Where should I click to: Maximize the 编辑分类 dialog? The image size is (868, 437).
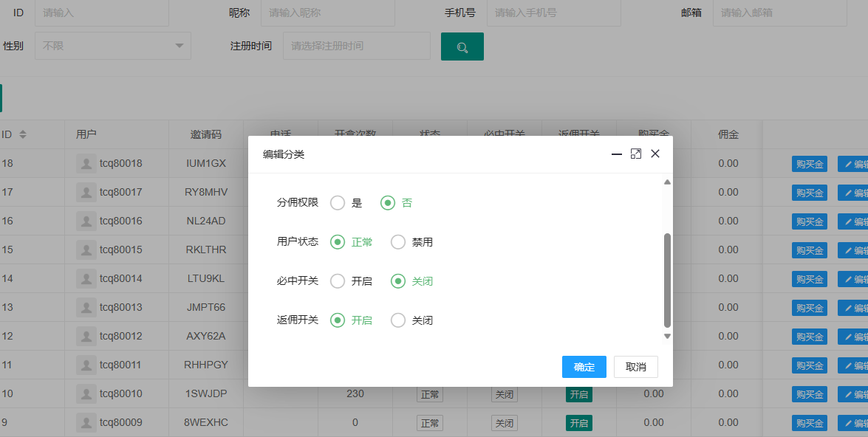[636, 154]
